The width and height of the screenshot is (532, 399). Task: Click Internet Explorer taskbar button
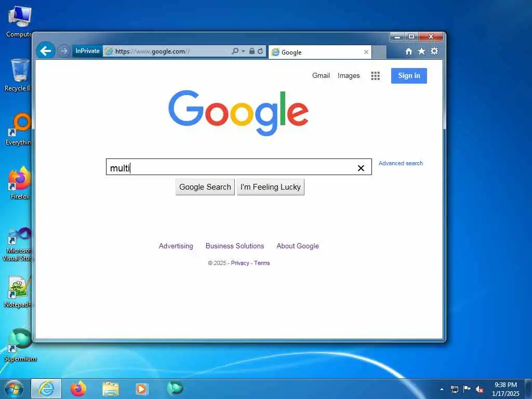[x=46, y=389]
